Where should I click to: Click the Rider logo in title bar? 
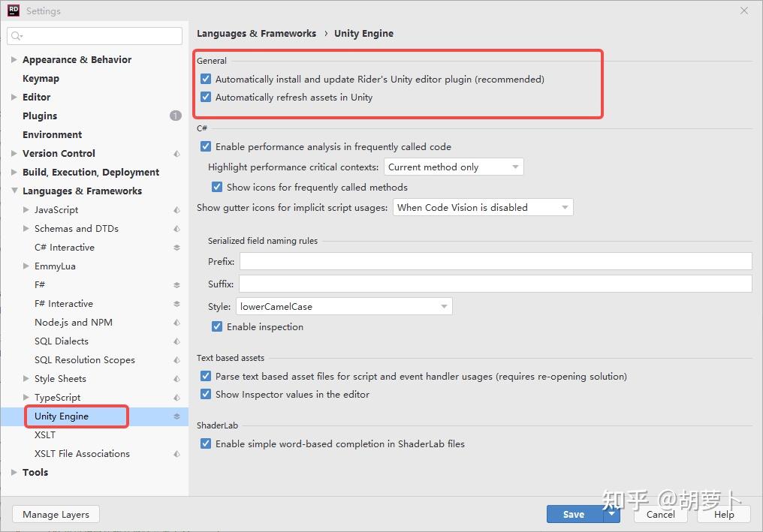point(13,11)
